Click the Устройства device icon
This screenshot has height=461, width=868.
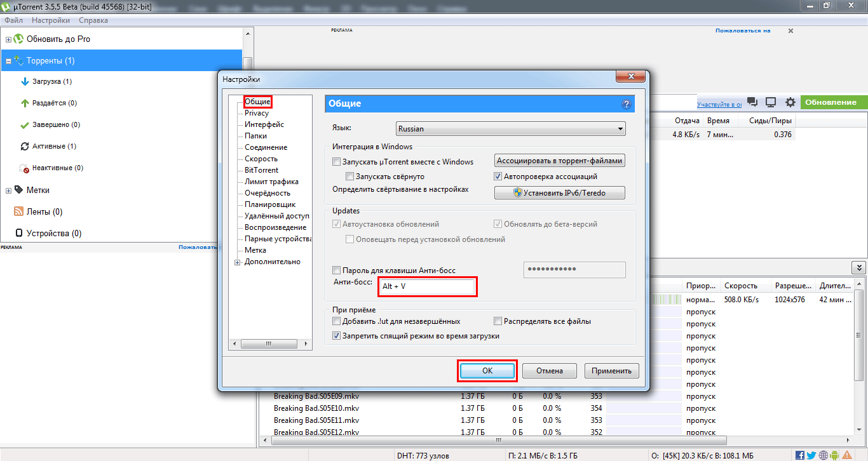tap(19, 233)
